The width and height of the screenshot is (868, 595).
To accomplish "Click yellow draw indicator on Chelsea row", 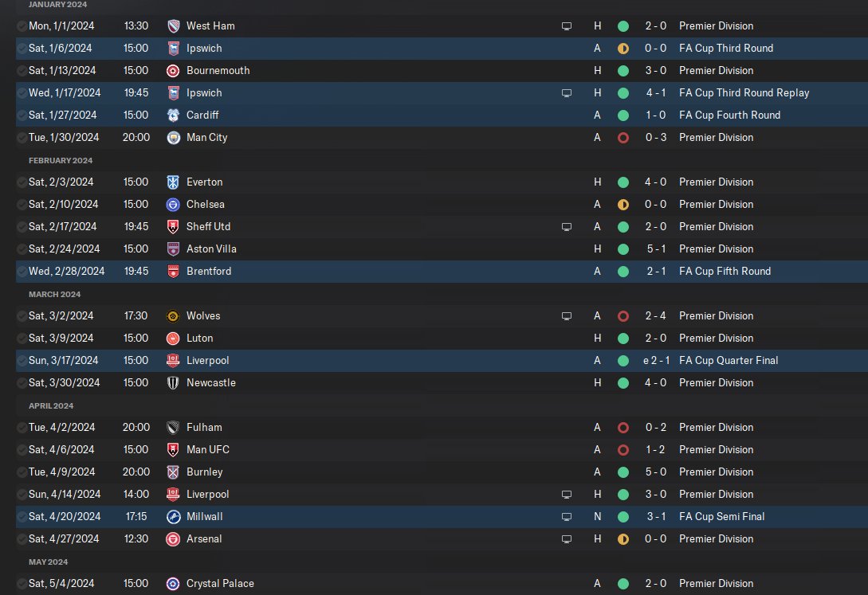I will (623, 205).
